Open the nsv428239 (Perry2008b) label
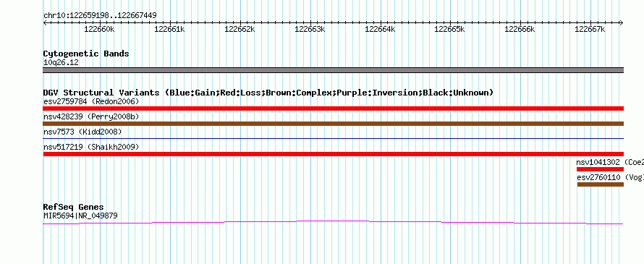 [91, 116]
